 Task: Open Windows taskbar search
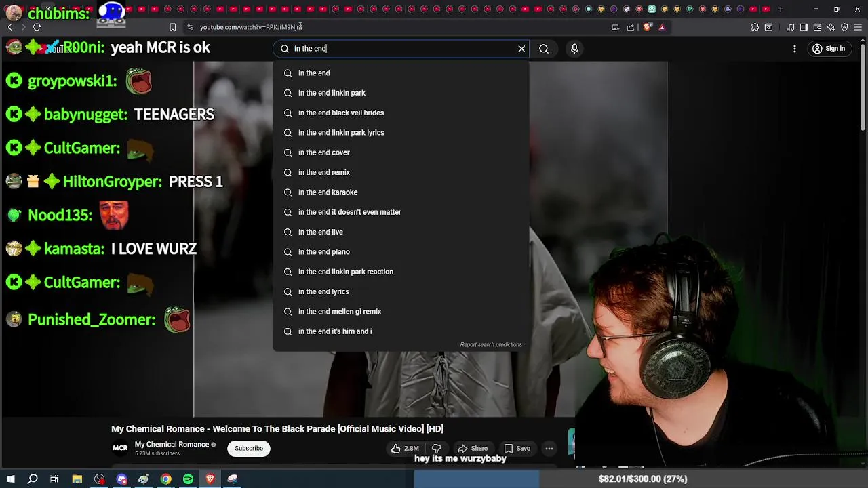tap(33, 479)
